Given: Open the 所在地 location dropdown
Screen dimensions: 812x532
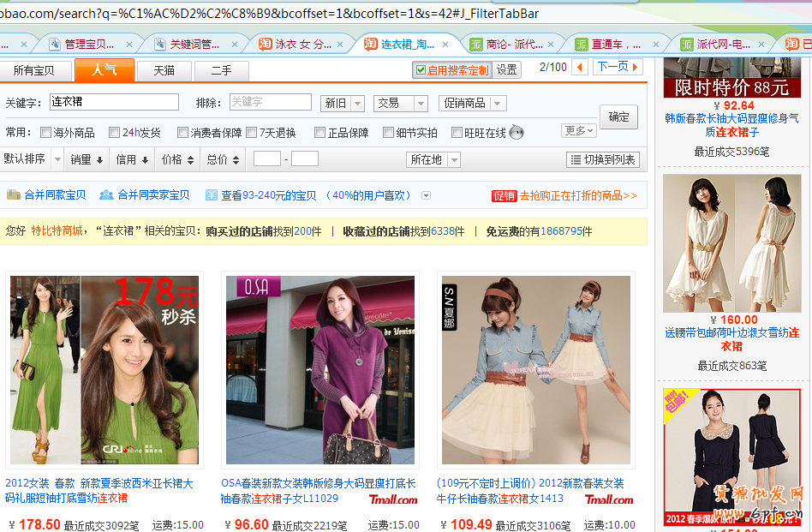Looking at the screenshot, I should tap(433, 159).
